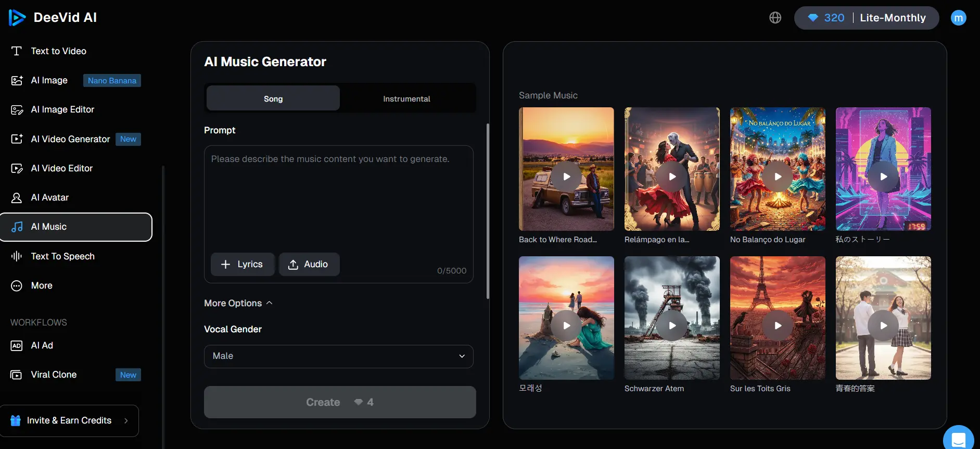Click the 'Back to Where Road...' title
The width and height of the screenshot is (980, 449).
558,240
